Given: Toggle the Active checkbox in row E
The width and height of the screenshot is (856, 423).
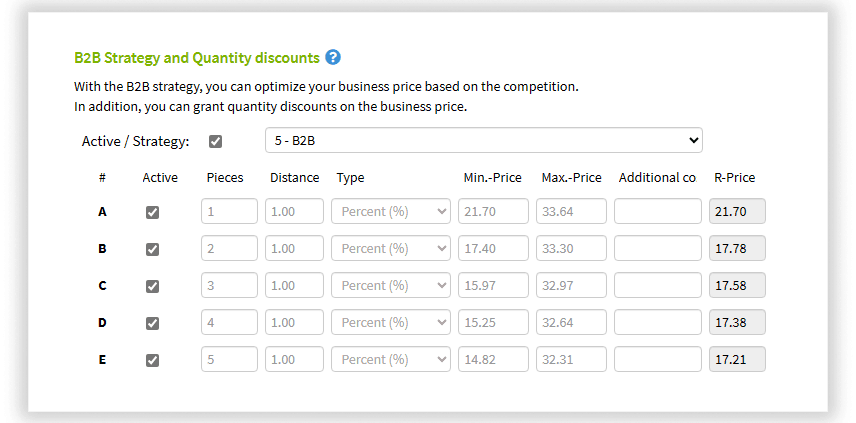Looking at the screenshot, I should tap(153, 360).
